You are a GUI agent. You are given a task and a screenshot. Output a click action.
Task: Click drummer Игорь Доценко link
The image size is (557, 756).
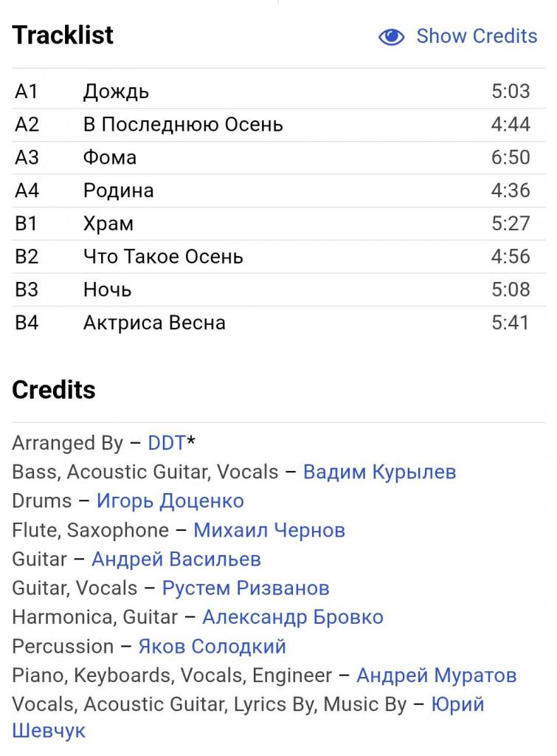click(170, 501)
